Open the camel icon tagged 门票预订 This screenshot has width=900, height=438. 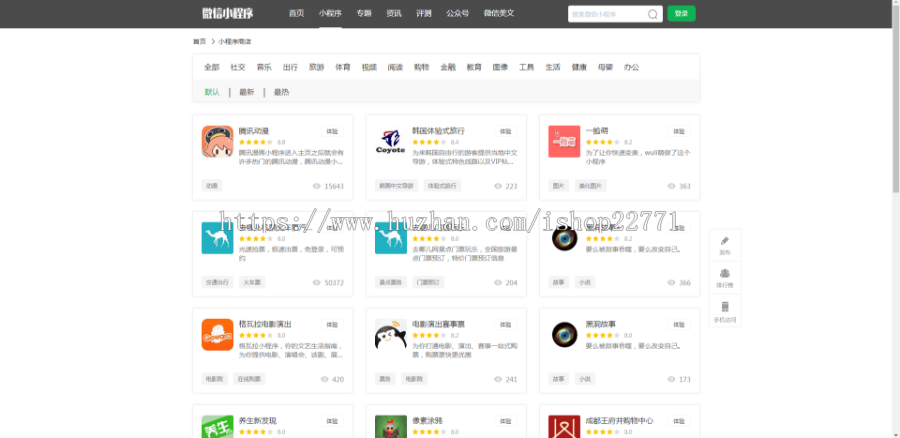391,238
